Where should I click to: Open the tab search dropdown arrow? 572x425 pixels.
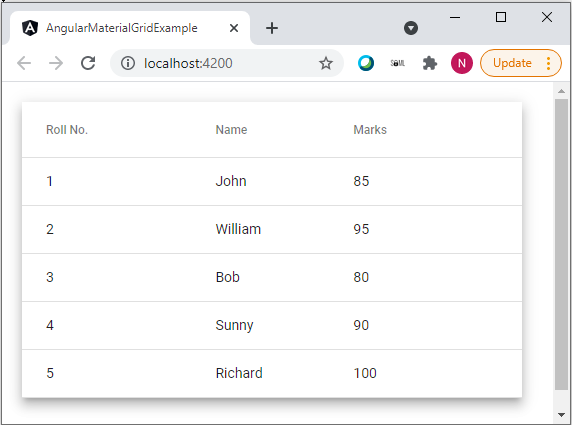[411, 28]
